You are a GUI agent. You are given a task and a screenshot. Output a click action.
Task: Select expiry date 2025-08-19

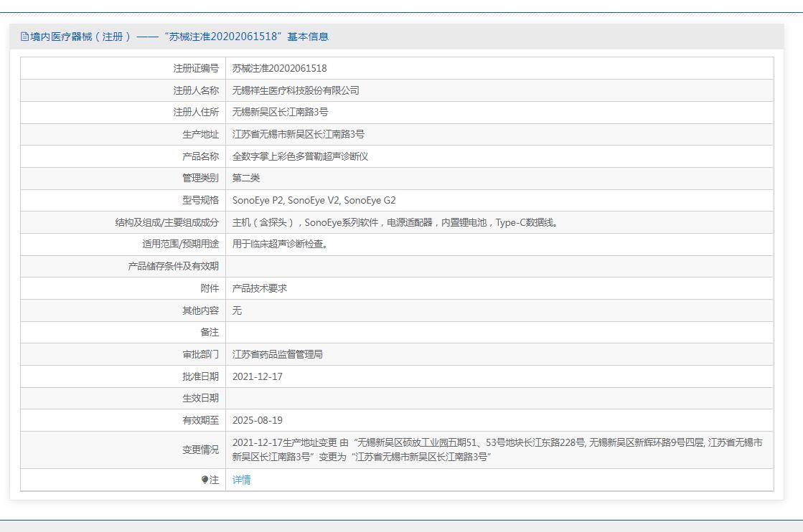click(x=257, y=420)
